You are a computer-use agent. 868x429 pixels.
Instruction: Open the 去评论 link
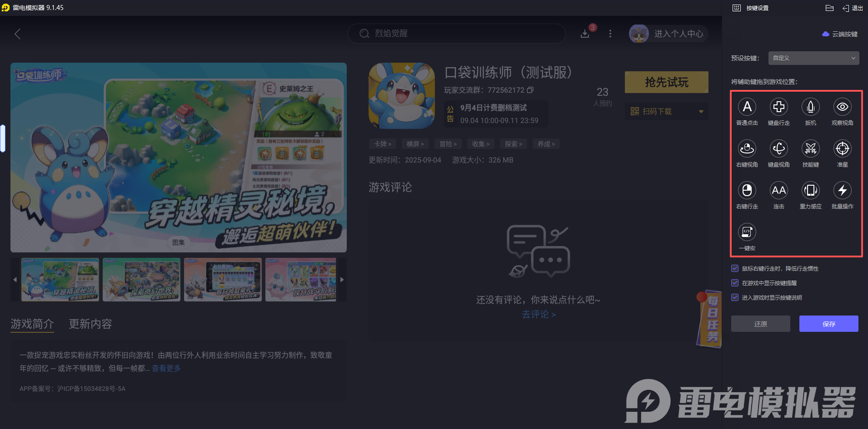click(539, 314)
